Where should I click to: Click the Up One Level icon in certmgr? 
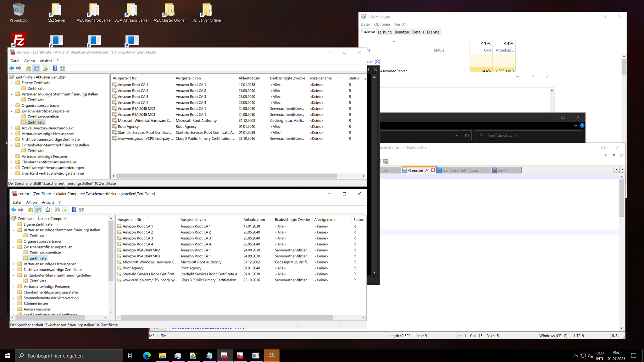[29, 69]
